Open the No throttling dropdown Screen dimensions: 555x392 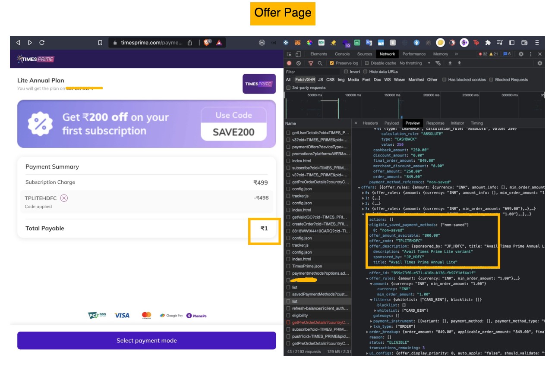click(x=415, y=63)
